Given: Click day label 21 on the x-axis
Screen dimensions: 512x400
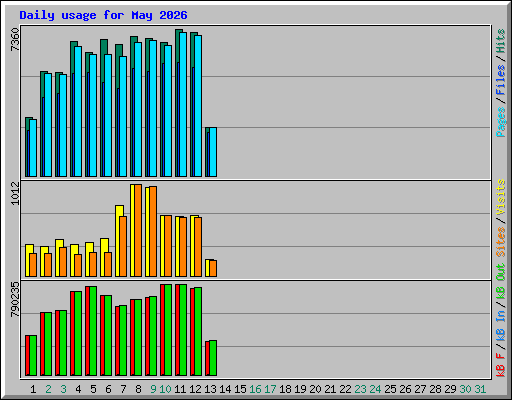Looking at the screenshot, I should [x=330, y=389].
